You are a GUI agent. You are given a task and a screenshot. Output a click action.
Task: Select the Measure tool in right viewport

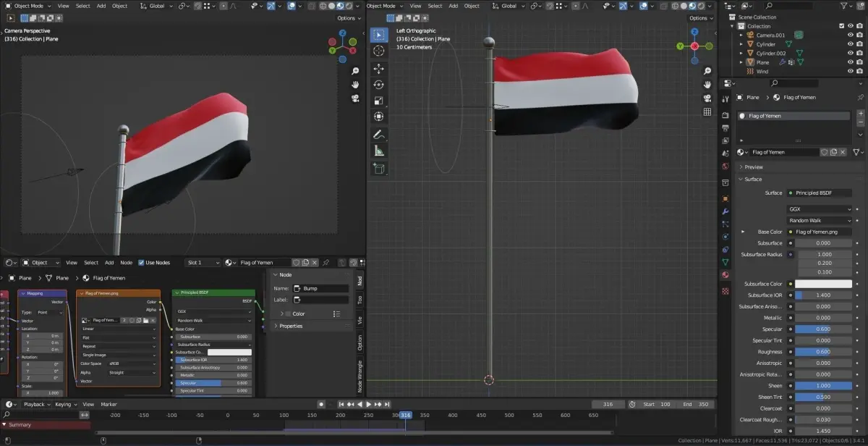point(379,151)
